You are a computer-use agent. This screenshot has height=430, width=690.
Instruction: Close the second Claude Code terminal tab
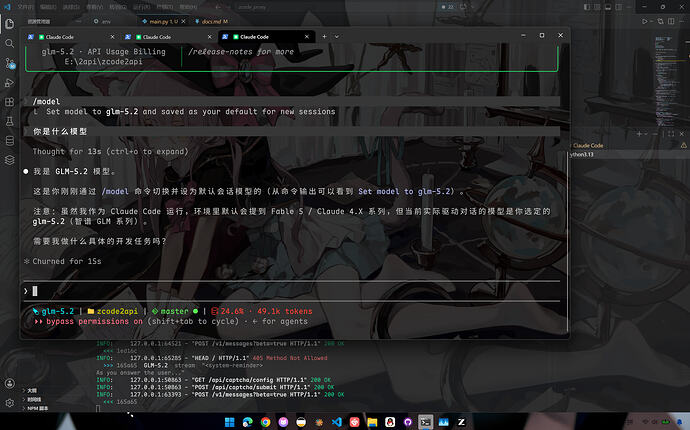[x=209, y=37]
